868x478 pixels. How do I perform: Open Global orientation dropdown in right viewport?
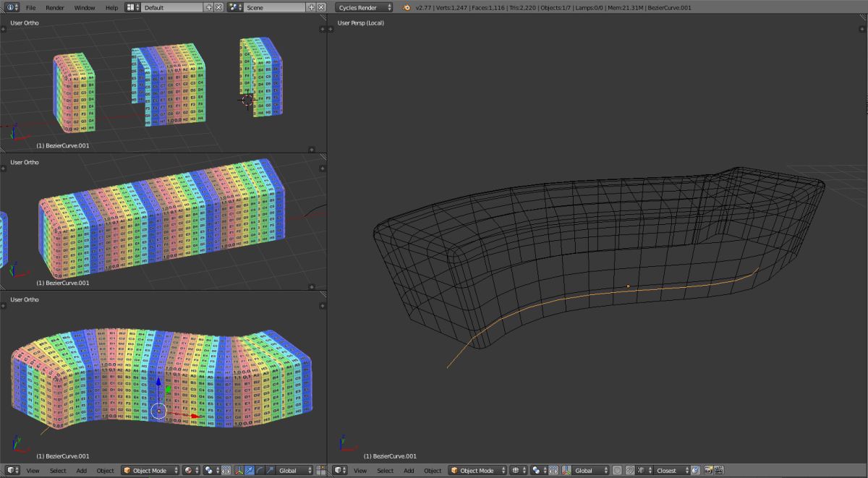590,471
